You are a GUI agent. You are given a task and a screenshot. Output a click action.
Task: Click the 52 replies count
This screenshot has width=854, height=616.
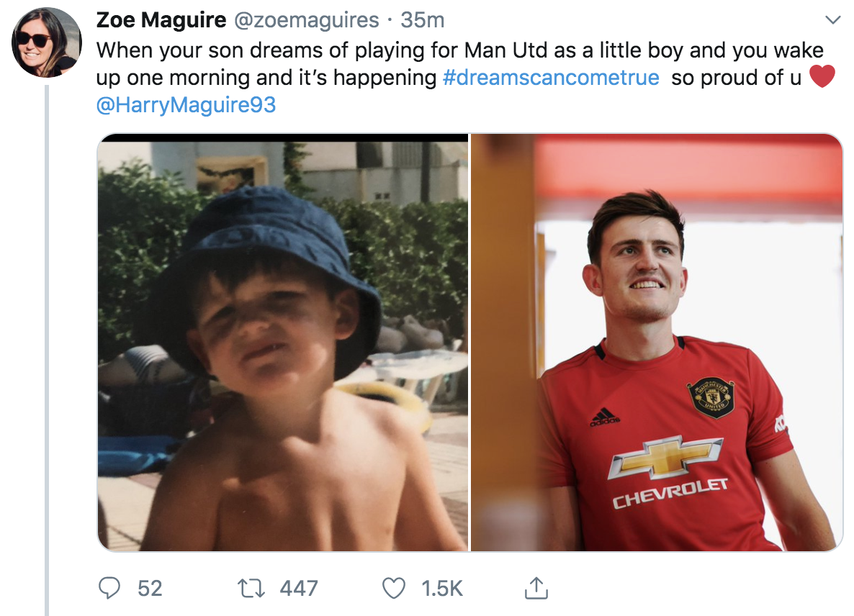150,589
